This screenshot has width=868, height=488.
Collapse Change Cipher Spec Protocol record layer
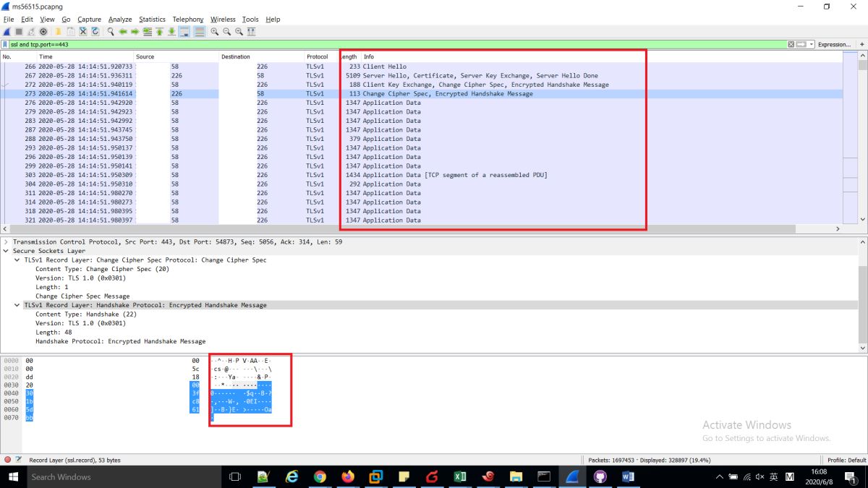click(x=17, y=260)
